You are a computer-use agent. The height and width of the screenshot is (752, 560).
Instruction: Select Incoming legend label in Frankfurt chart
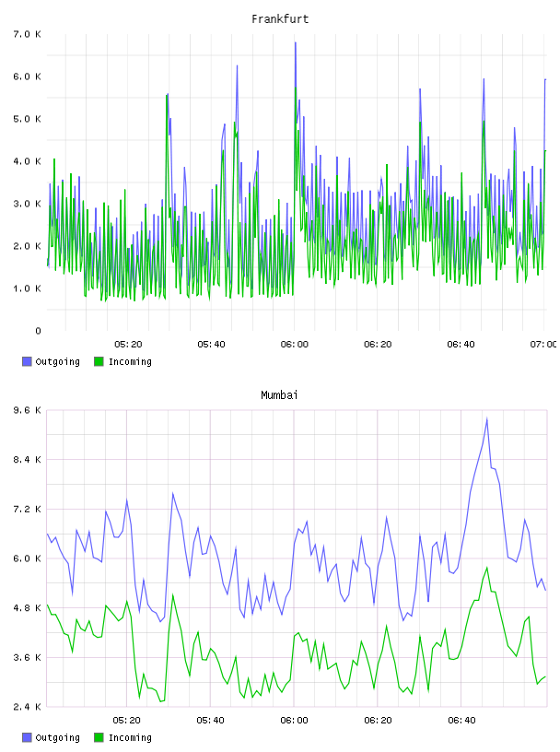(x=130, y=362)
